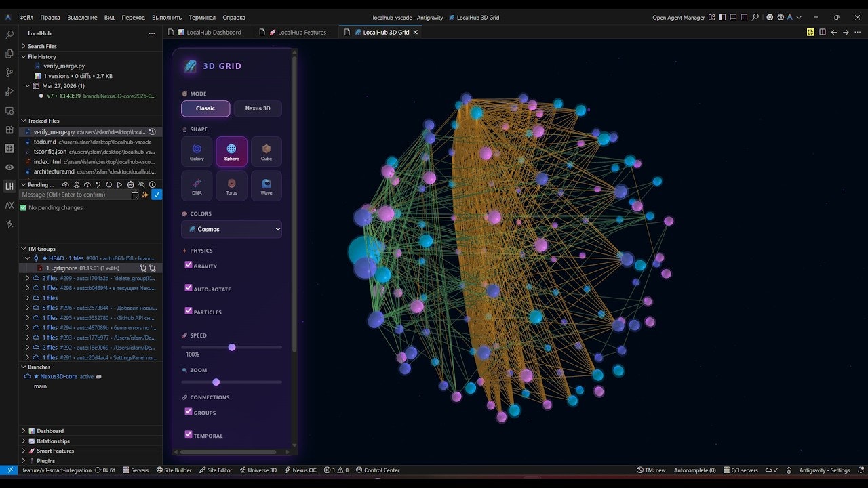The height and width of the screenshot is (488, 868).
Task: Click the undo icon in Pending toolbar
Action: point(98,184)
